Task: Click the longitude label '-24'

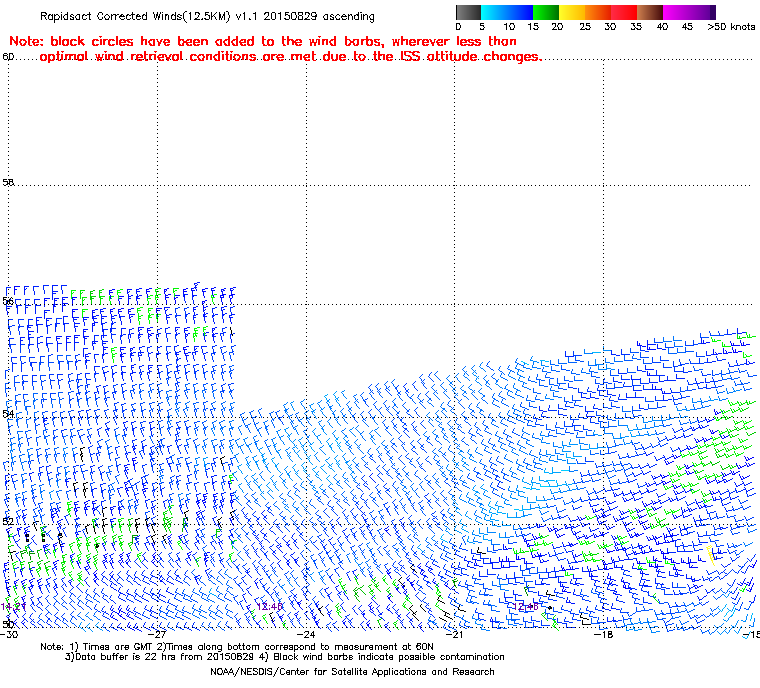Action: point(306,634)
